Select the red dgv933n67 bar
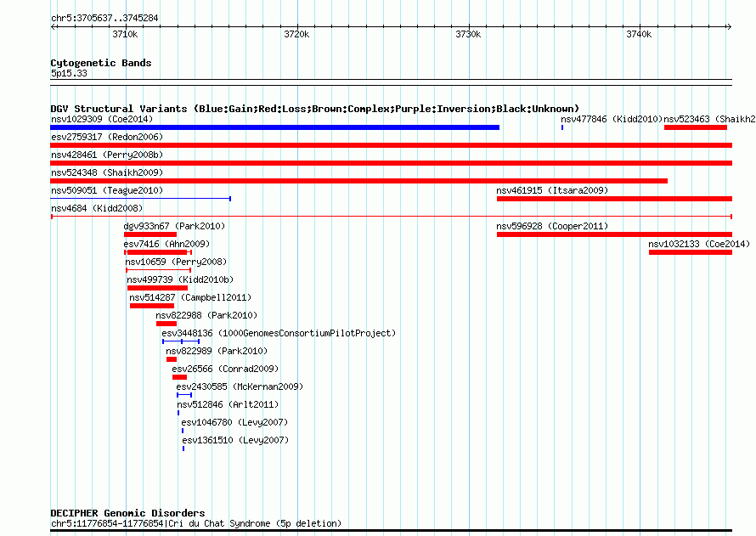Viewport: 756px width, 536px height. (x=150, y=234)
